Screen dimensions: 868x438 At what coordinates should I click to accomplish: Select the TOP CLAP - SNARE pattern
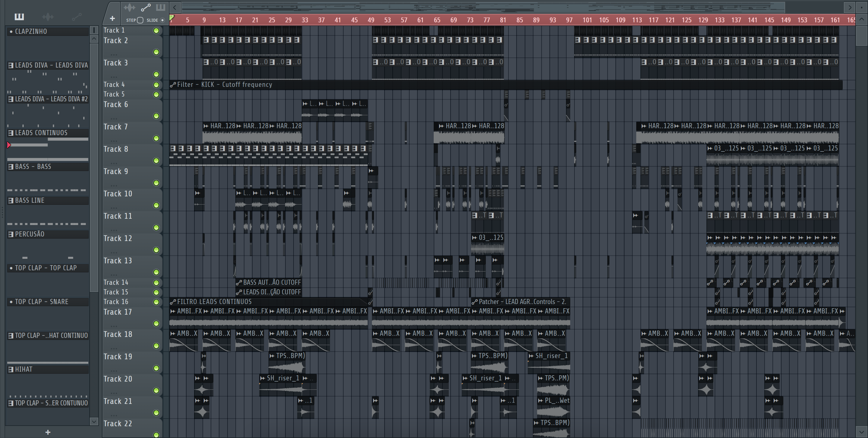coord(48,301)
